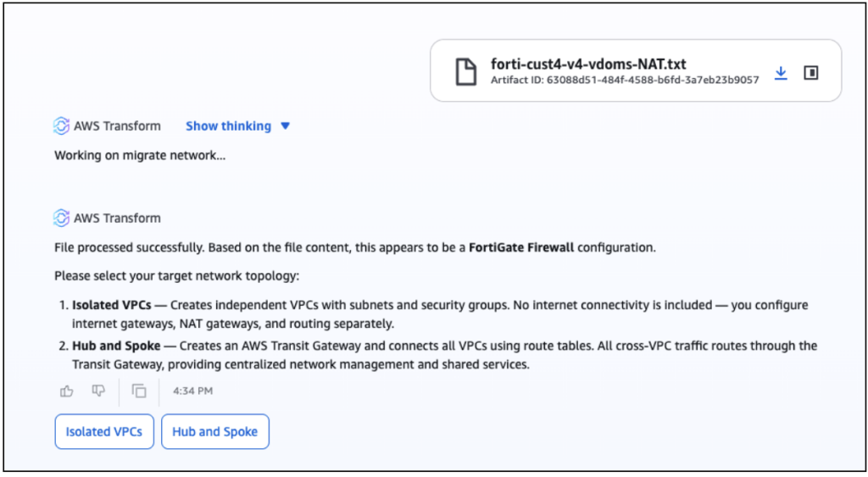Click the bold 'FortiGate Firewall' text

(521, 247)
